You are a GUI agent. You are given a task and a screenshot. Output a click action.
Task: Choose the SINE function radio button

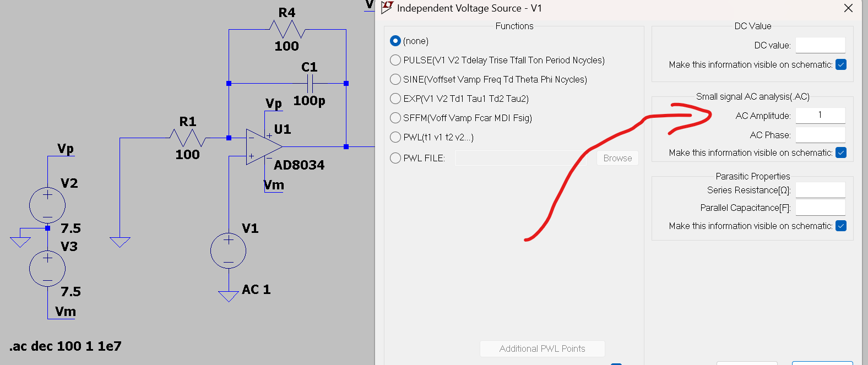395,79
